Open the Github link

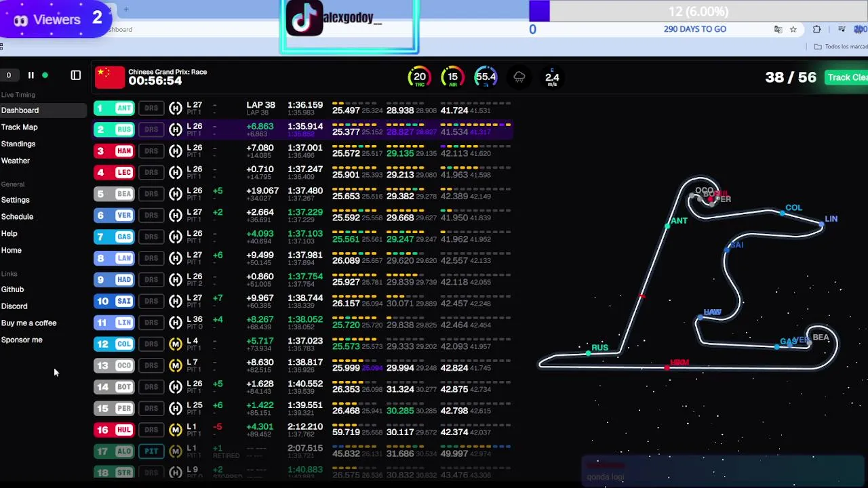coord(13,289)
